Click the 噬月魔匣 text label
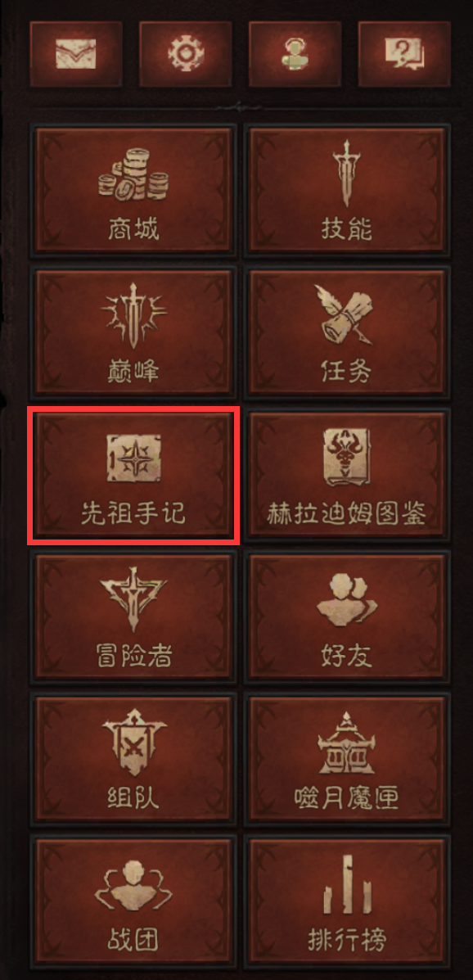Screen dimensions: 473x980 348,798
